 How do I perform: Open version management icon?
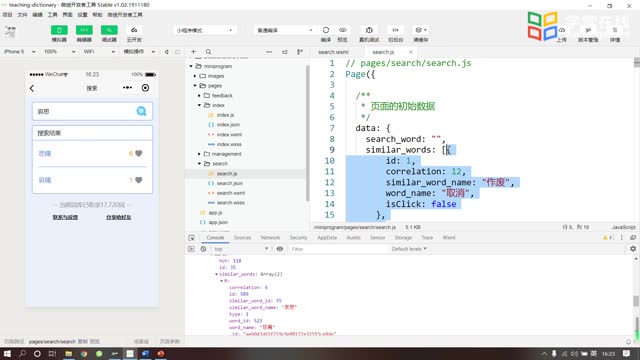coord(588,30)
